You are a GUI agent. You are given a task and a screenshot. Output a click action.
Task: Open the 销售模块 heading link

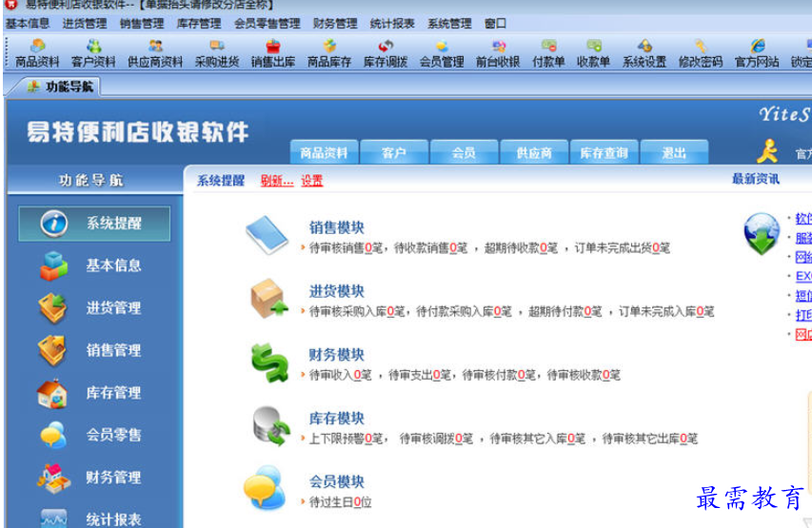(x=337, y=227)
